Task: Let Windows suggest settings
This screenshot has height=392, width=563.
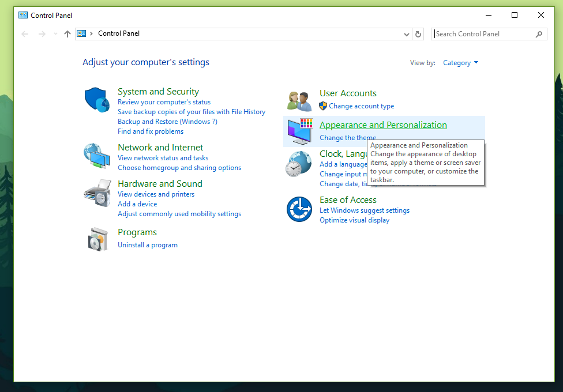Action: coord(365,210)
